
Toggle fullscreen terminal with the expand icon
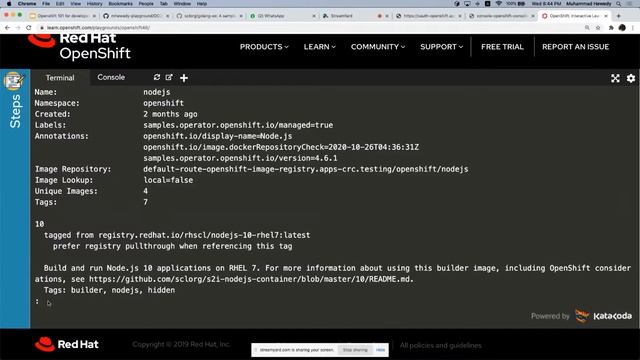(x=615, y=78)
